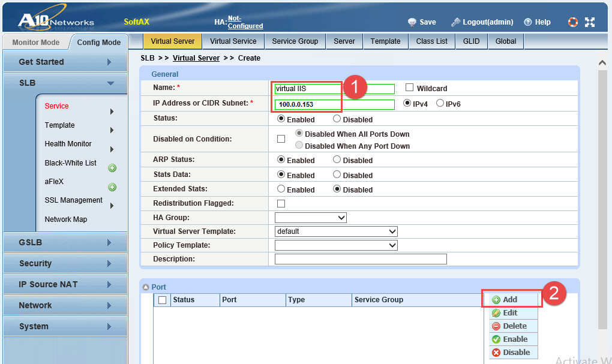Set Stats Data to Disabled
Image resolution: width=612 pixels, height=364 pixels.
(x=337, y=175)
